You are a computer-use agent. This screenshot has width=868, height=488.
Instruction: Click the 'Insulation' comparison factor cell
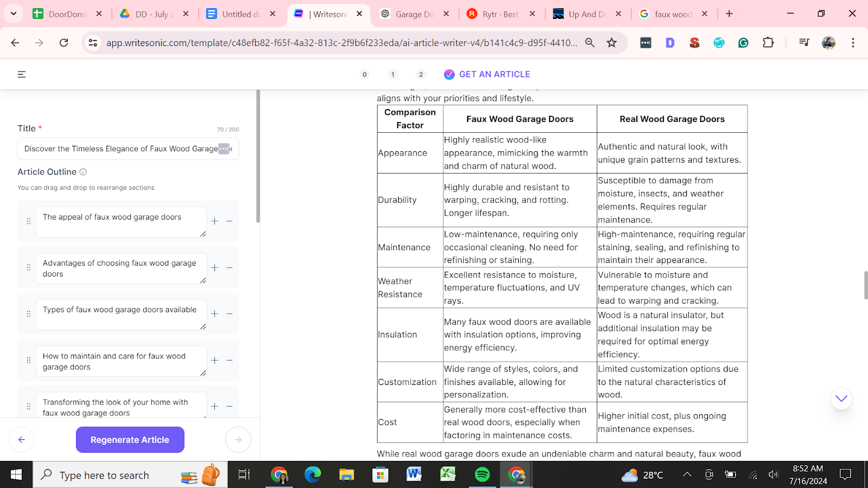(x=410, y=335)
